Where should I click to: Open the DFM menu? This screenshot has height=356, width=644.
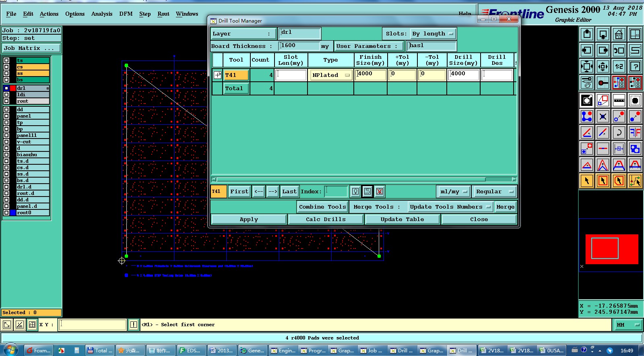pos(126,14)
